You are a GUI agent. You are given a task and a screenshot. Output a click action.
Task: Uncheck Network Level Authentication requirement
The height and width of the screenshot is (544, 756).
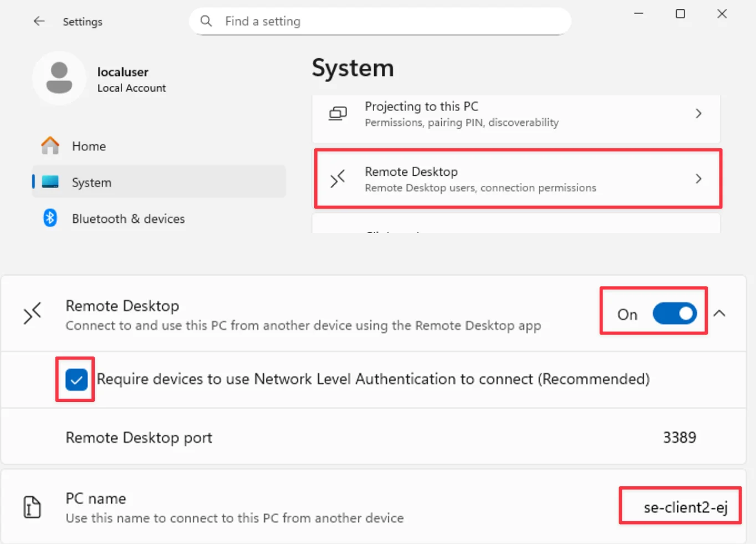pos(75,379)
